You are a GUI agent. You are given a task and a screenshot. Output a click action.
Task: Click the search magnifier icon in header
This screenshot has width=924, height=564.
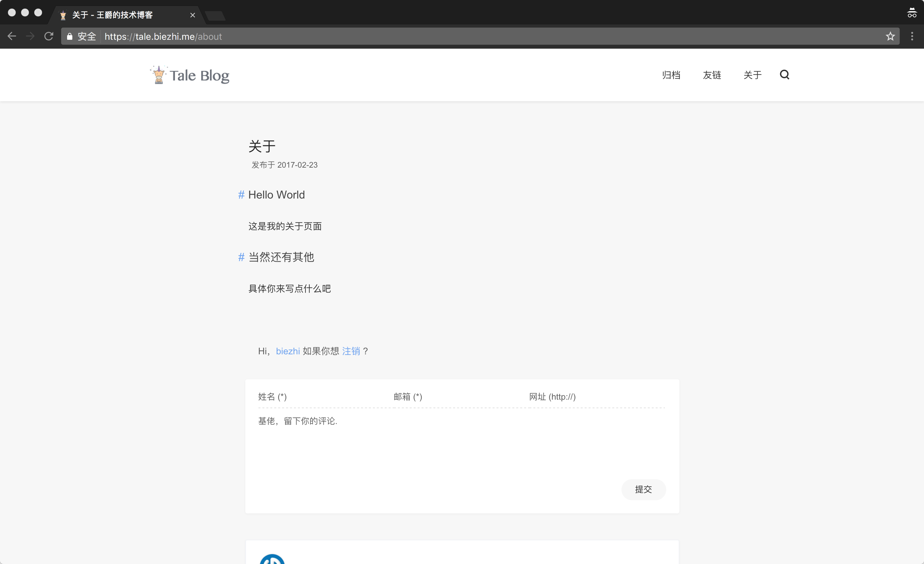pyautogui.click(x=784, y=75)
